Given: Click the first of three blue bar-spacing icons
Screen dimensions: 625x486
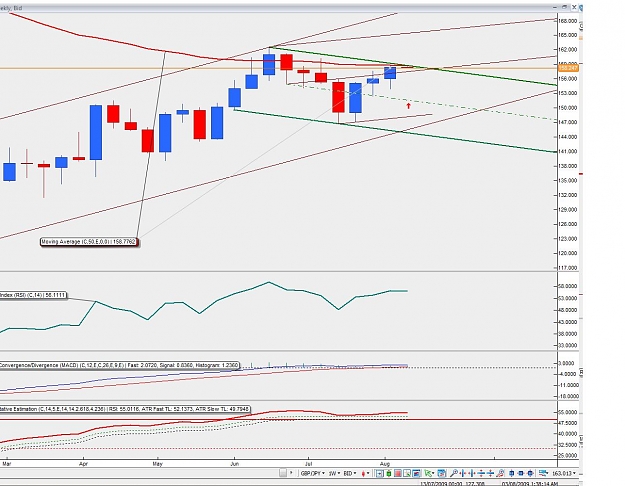Looking at the screenshot, I should (x=511, y=473).
